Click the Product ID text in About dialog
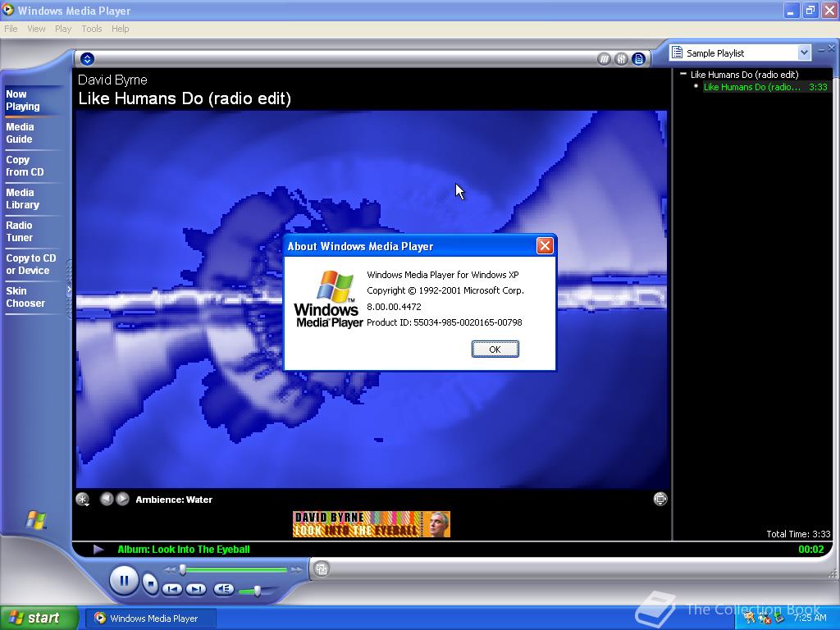The height and width of the screenshot is (630, 840). point(444,322)
